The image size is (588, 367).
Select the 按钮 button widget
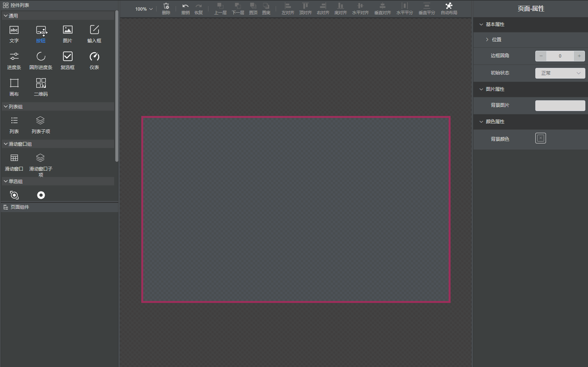[x=41, y=34]
